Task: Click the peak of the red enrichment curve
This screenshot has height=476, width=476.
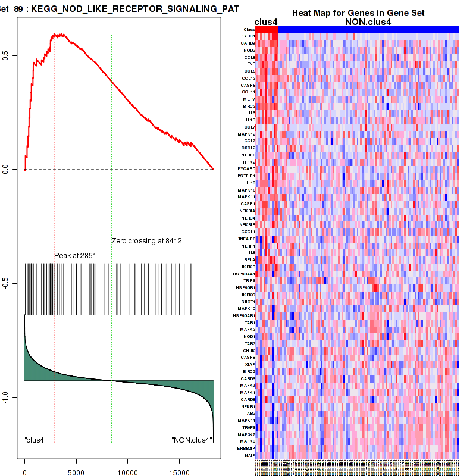Action: coord(55,34)
